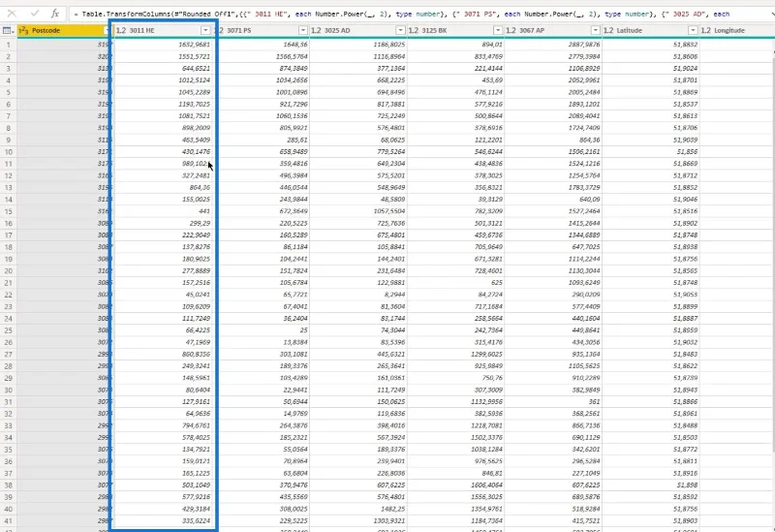Image resolution: width=775 pixels, height=532 pixels.
Task: Open the Latitude column filter dropdown
Action: [693, 31]
